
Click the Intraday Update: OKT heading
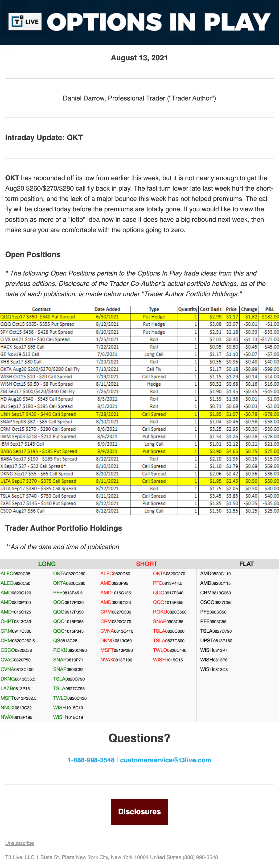click(44, 138)
